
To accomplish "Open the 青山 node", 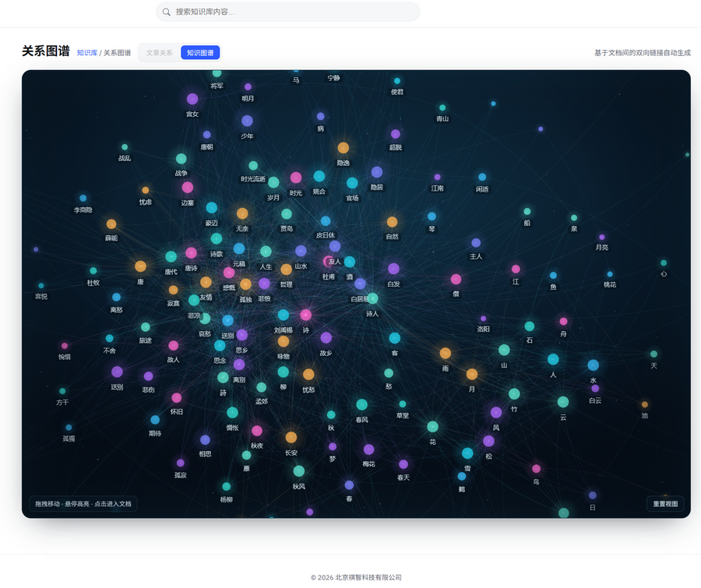I will [x=442, y=107].
